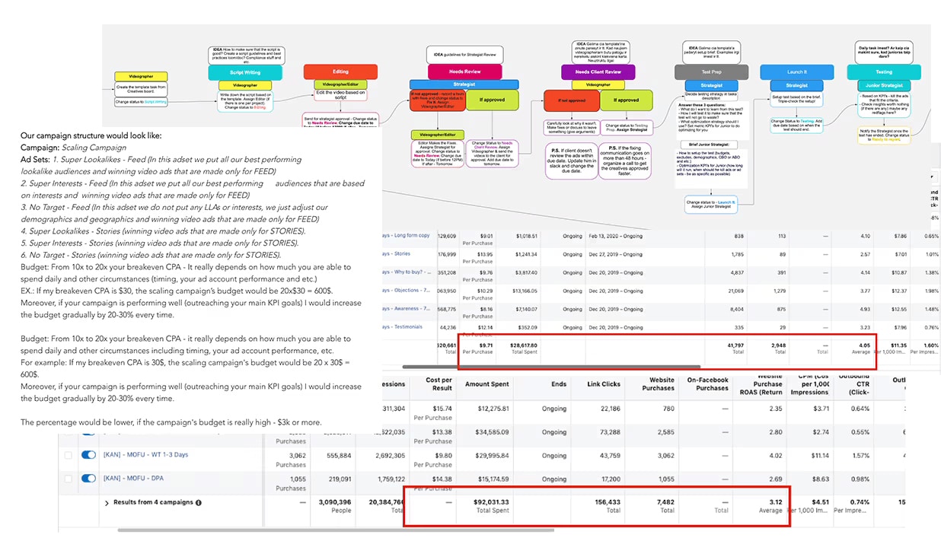Tick the checkbox beside KAN MOFU DPA
This screenshot has height=560, width=941.
pyautogui.click(x=69, y=479)
